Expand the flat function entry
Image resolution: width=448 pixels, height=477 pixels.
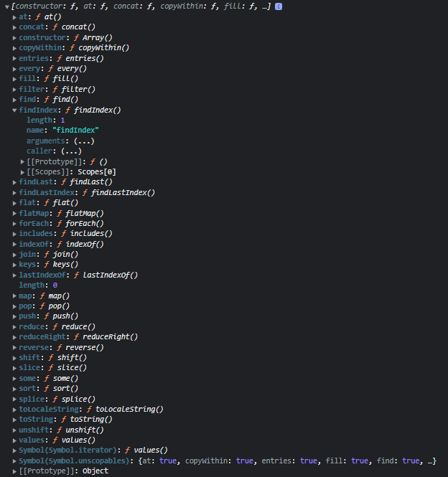click(14, 203)
